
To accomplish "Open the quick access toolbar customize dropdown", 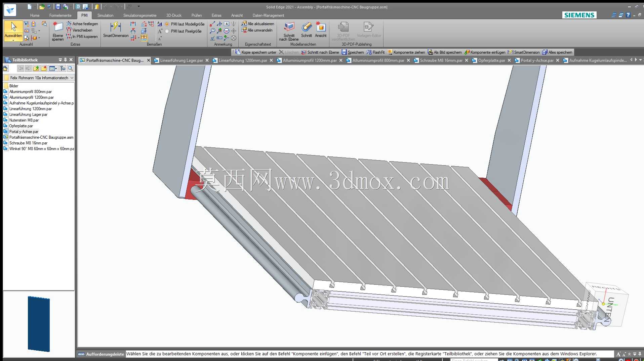I will pyautogui.click(x=139, y=6).
